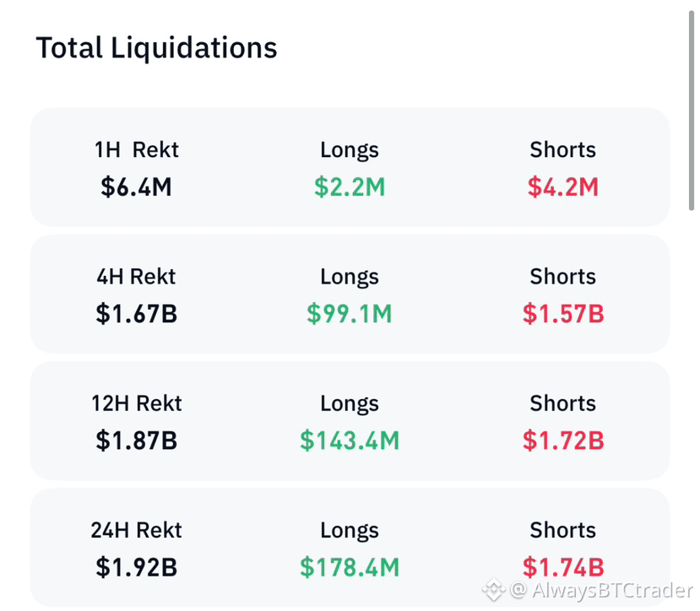Click the vertical scrollbar thumb
The width and height of the screenshot is (700, 611).
tap(692, 111)
